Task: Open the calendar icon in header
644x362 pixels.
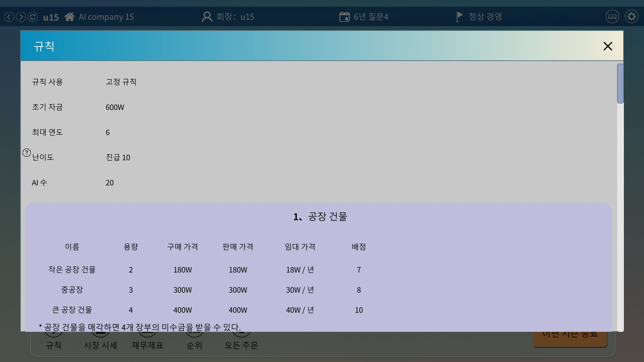Action: click(x=344, y=17)
